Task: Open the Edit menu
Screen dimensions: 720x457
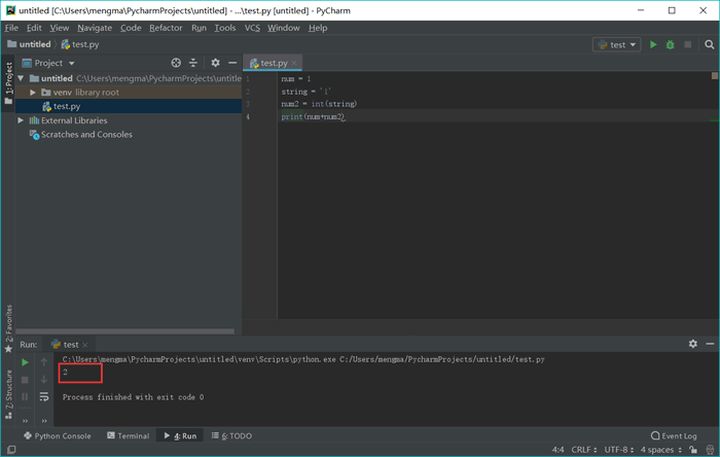Action: [34, 28]
